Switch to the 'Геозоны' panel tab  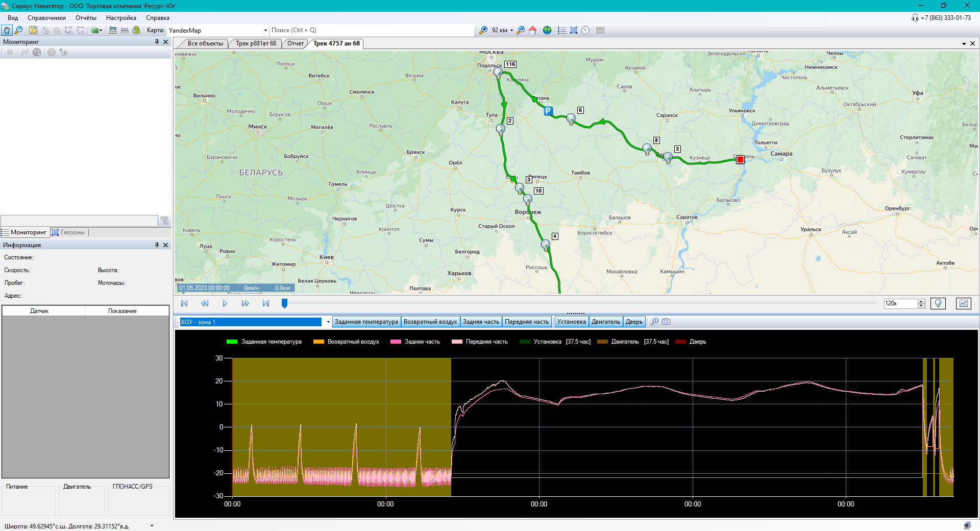point(72,232)
